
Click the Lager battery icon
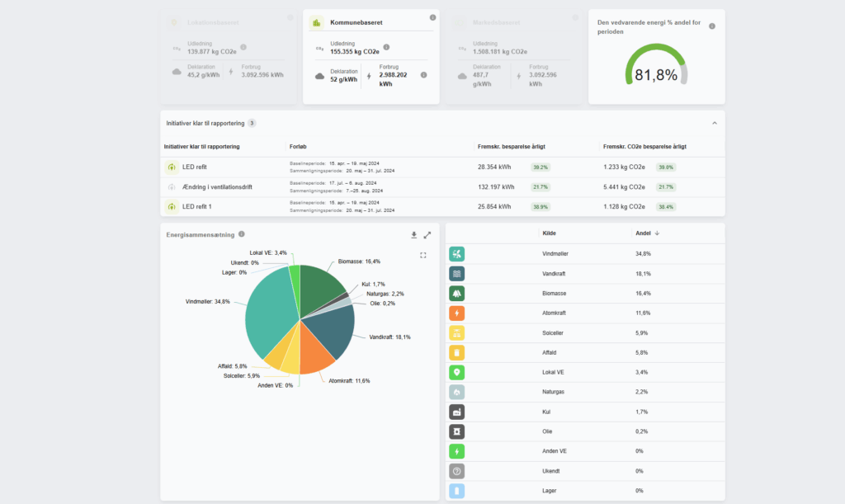(x=456, y=491)
